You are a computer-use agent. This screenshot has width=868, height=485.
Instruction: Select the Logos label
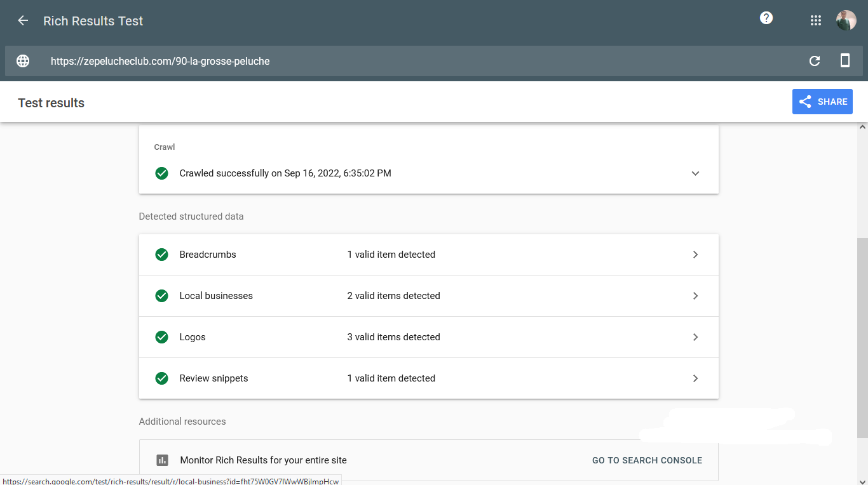(x=193, y=337)
